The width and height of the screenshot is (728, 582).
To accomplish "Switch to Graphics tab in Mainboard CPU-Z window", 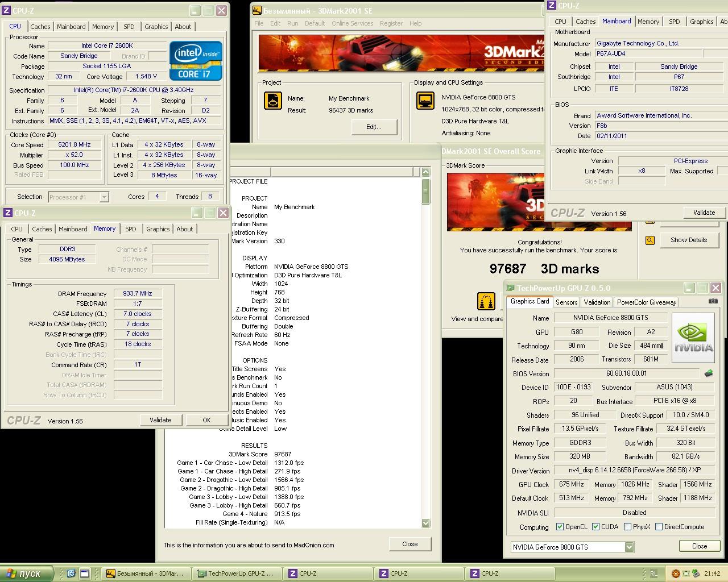I will pos(701,22).
